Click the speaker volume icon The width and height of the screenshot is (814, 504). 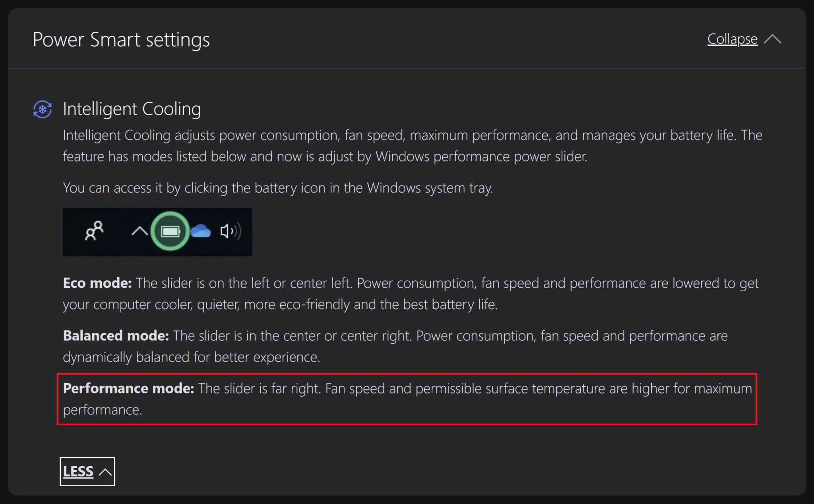pos(230,231)
